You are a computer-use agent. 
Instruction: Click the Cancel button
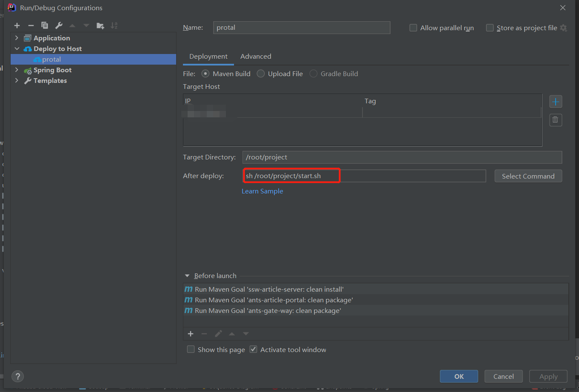[504, 376]
